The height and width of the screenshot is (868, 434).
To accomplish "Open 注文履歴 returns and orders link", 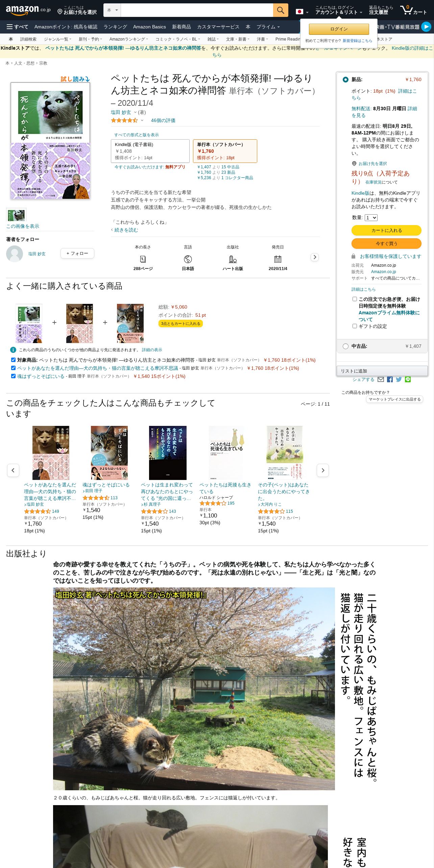I will click(x=381, y=10).
